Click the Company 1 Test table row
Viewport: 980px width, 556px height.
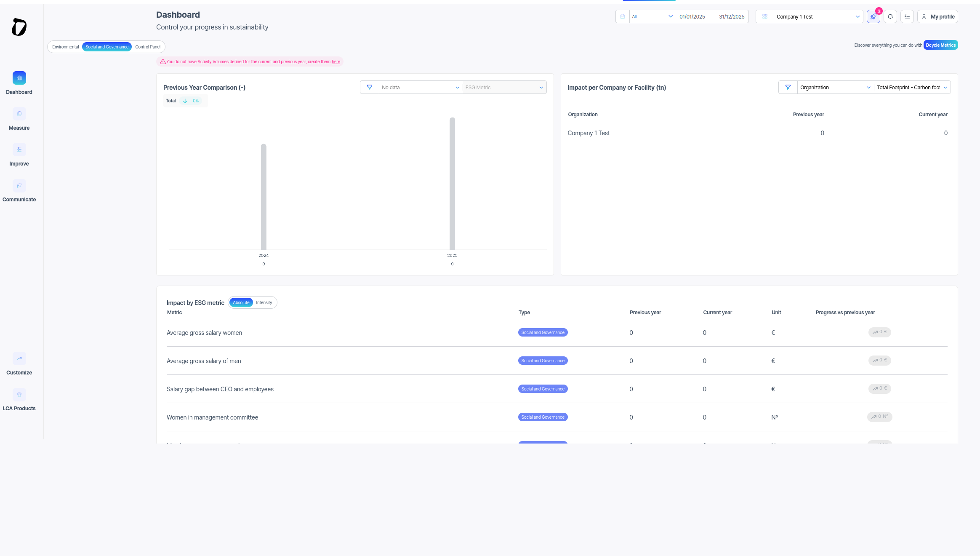pos(758,133)
